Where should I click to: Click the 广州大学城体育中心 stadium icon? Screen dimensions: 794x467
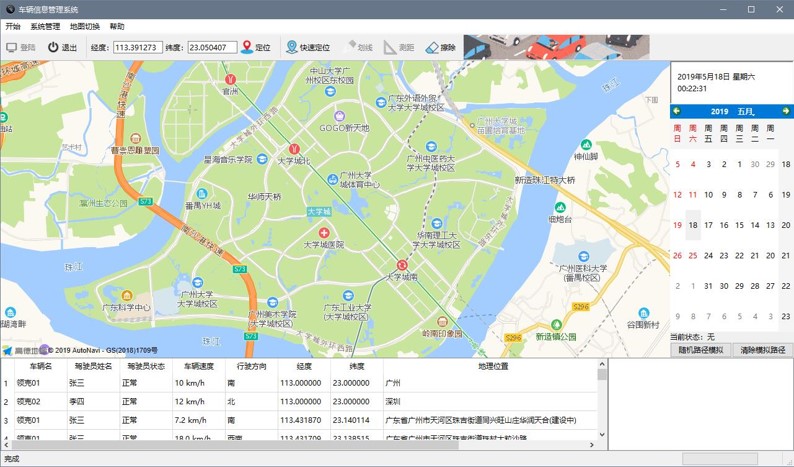point(333,179)
